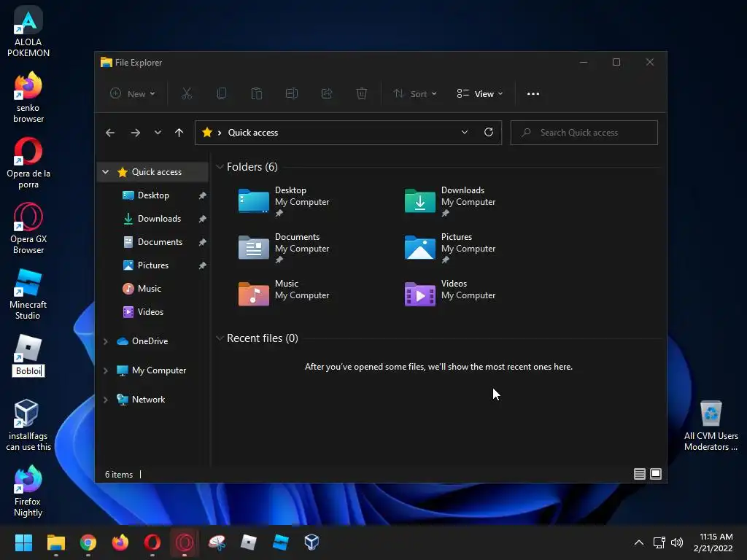Open the Pictures folder tile
This screenshot has width=747, height=560.
coord(450,248)
